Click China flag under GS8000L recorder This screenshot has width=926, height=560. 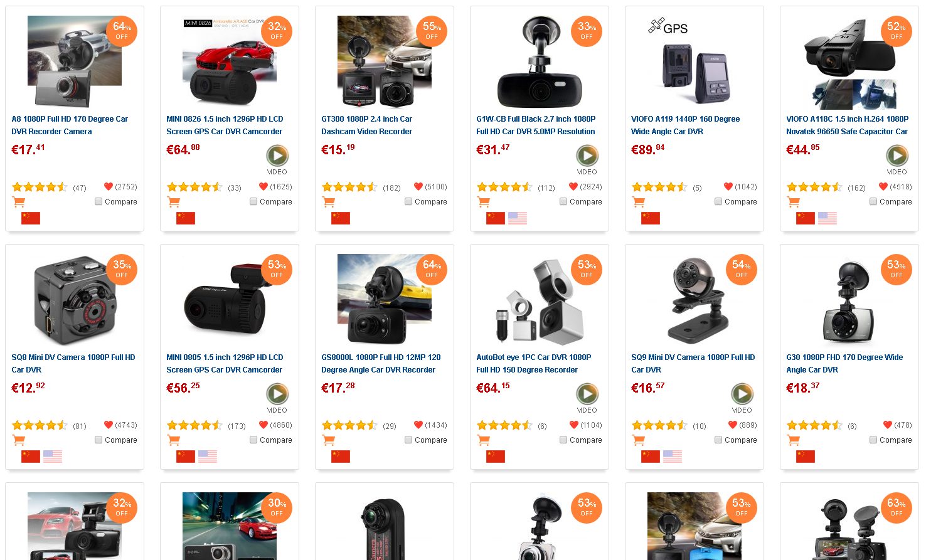pos(341,457)
